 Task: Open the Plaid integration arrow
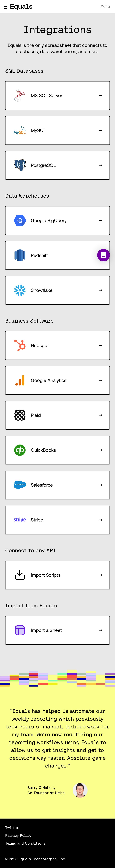click(x=100, y=415)
